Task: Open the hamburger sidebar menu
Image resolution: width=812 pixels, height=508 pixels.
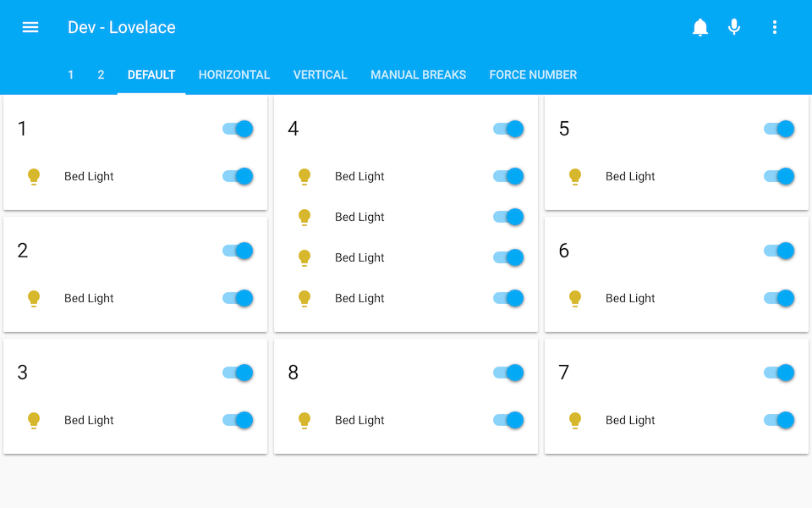Action: 30,27
